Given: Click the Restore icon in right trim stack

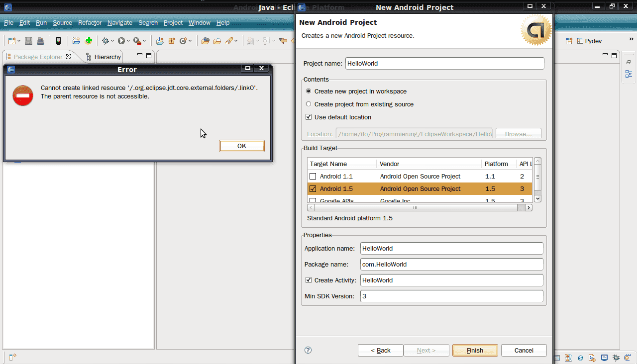Looking at the screenshot, I should 629,62.
